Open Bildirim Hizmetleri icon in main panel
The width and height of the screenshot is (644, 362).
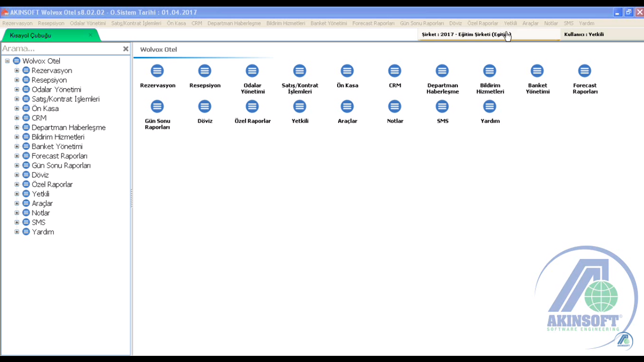[x=490, y=71]
